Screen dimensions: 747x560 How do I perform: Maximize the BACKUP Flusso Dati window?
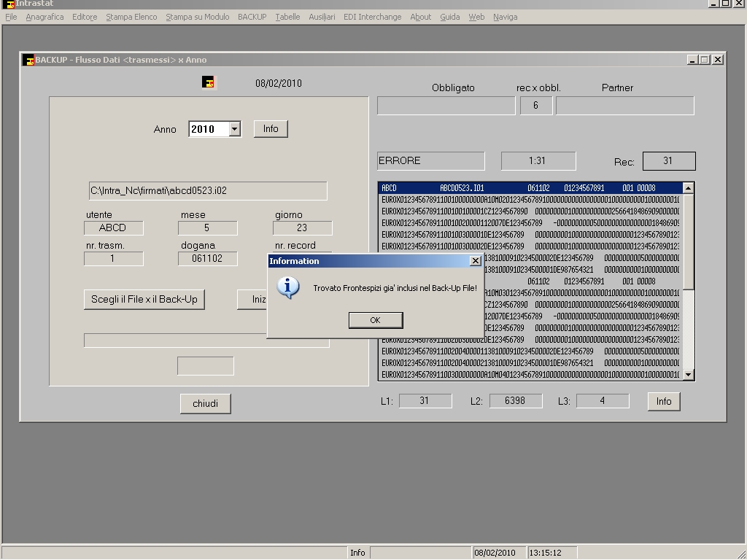(704, 60)
